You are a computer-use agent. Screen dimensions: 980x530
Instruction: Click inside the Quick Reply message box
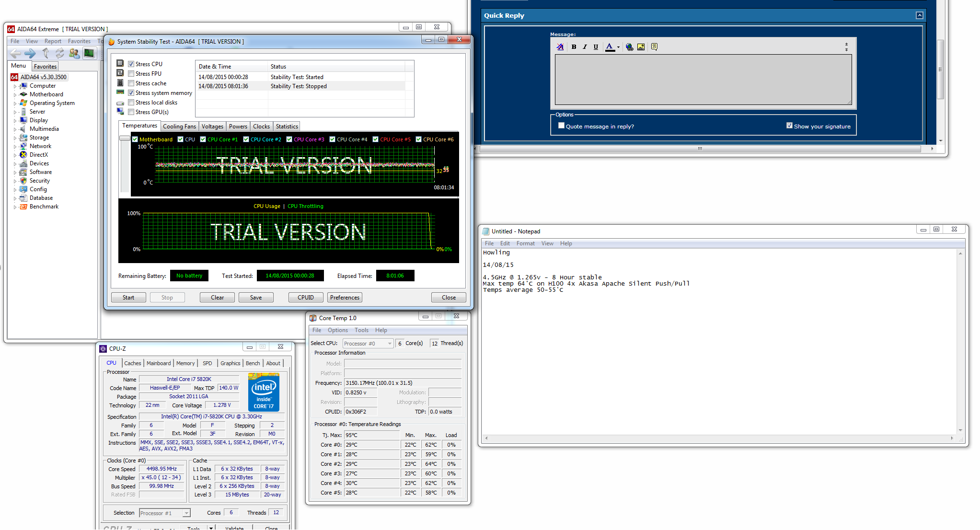click(703, 80)
